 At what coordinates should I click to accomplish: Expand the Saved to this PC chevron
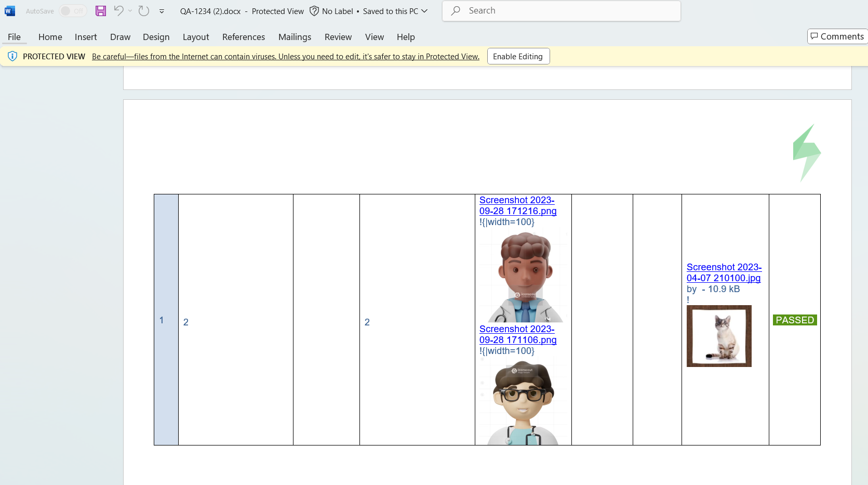(424, 11)
